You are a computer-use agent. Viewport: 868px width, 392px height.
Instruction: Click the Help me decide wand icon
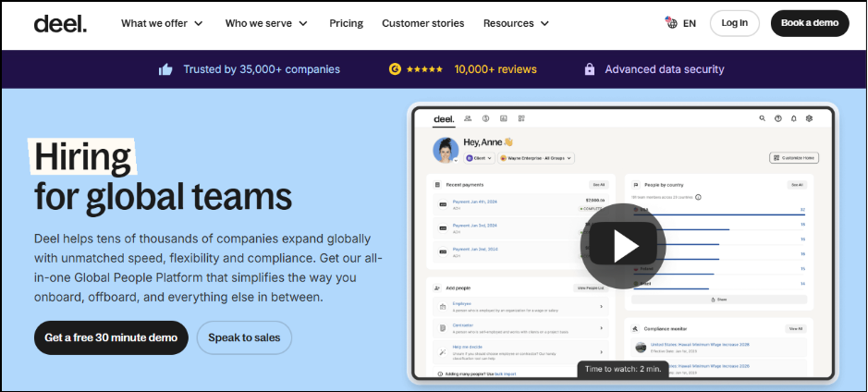click(442, 351)
